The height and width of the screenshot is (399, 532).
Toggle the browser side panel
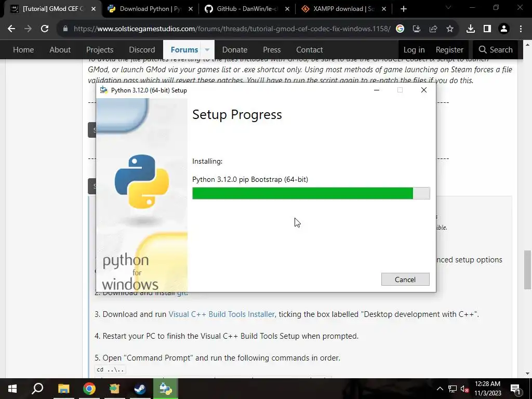[487, 29]
